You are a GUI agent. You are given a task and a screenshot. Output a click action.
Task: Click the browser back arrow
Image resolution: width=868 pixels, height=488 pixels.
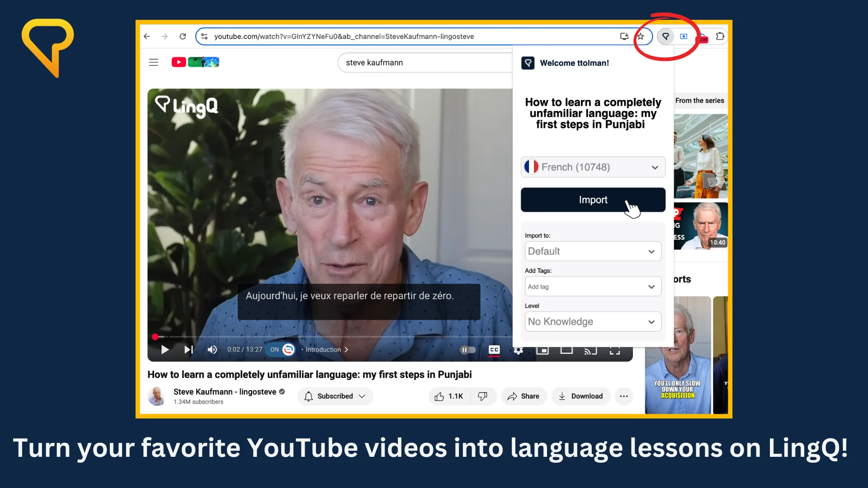[x=147, y=37]
